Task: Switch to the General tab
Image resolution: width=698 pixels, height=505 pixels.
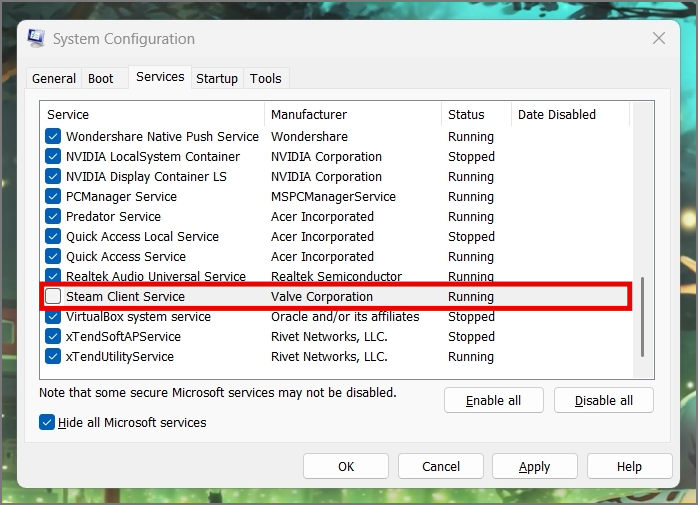Action: pos(54,78)
